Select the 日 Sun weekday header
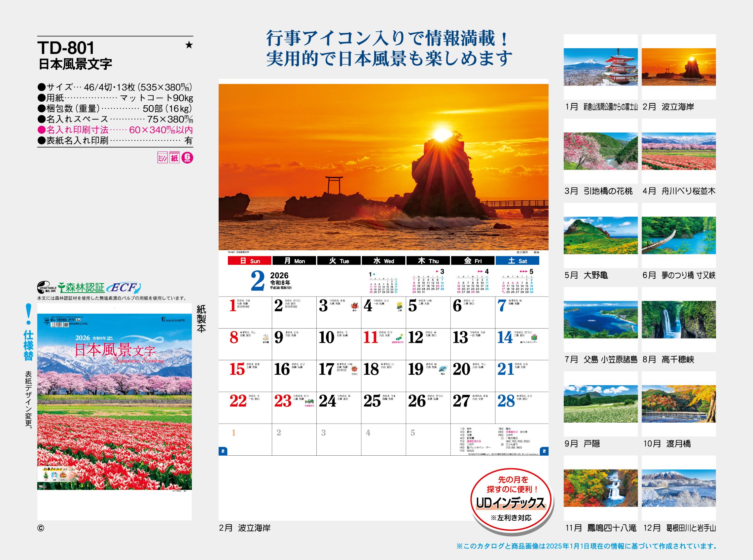Viewport: 753px width, 560px height. [250, 261]
